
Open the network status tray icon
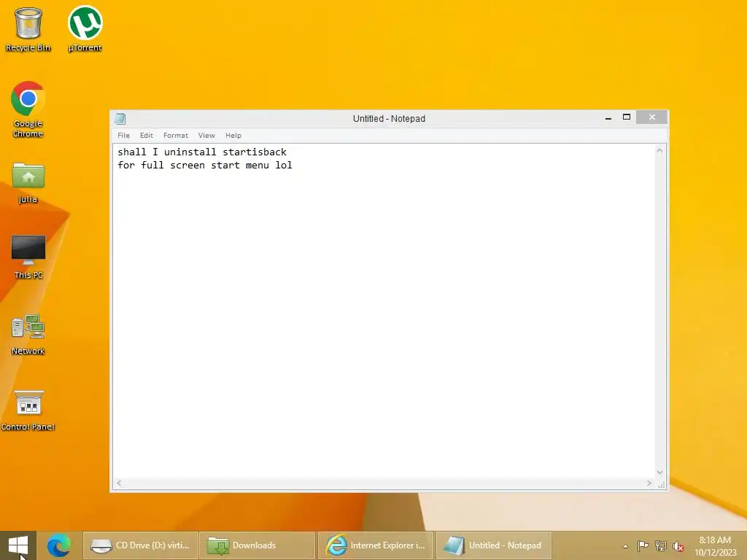click(x=660, y=545)
